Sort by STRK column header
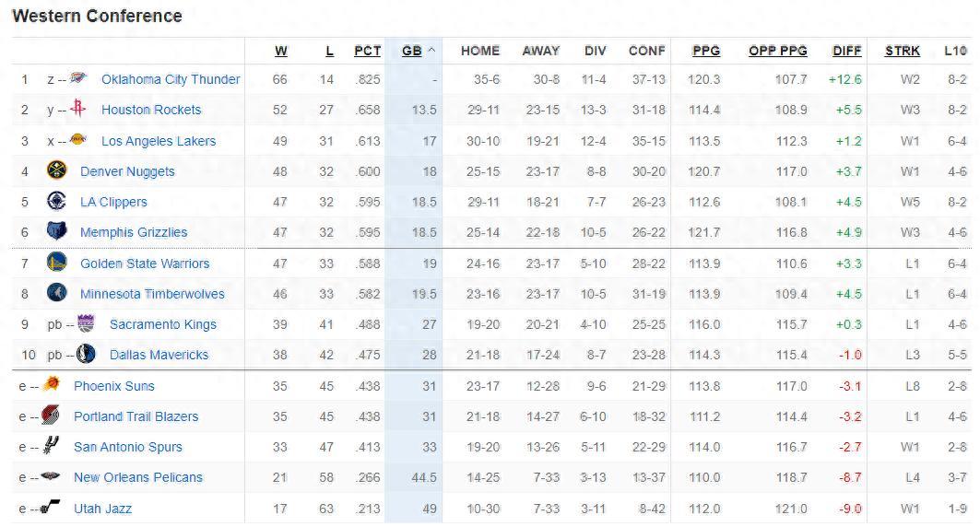The height and width of the screenshot is (527, 980). pos(902,51)
